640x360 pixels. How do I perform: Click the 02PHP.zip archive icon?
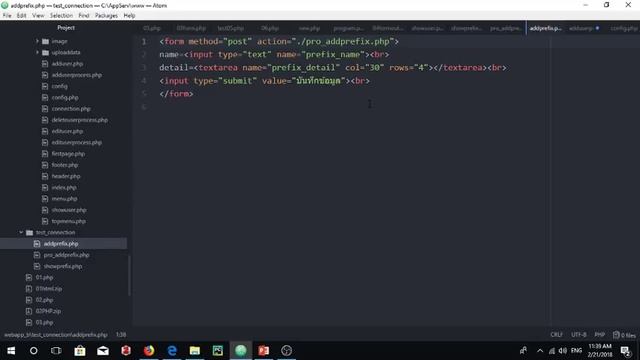point(29,311)
